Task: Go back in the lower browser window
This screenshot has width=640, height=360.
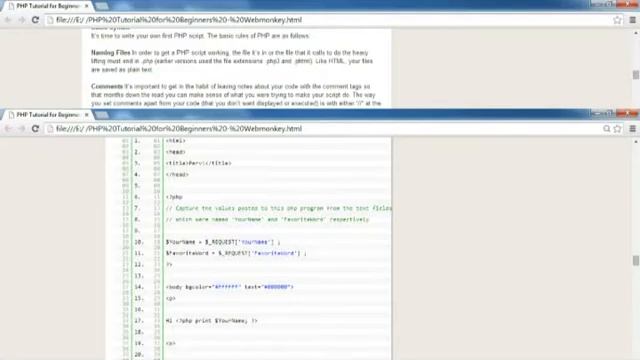Action: 8,129
